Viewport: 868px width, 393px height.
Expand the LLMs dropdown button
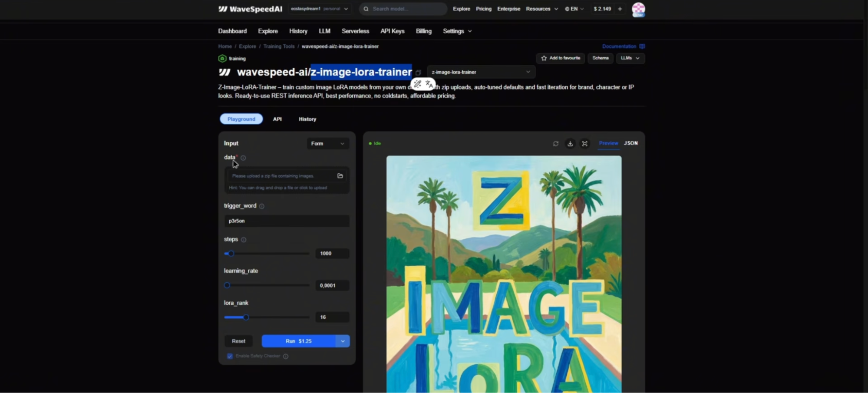pyautogui.click(x=630, y=58)
